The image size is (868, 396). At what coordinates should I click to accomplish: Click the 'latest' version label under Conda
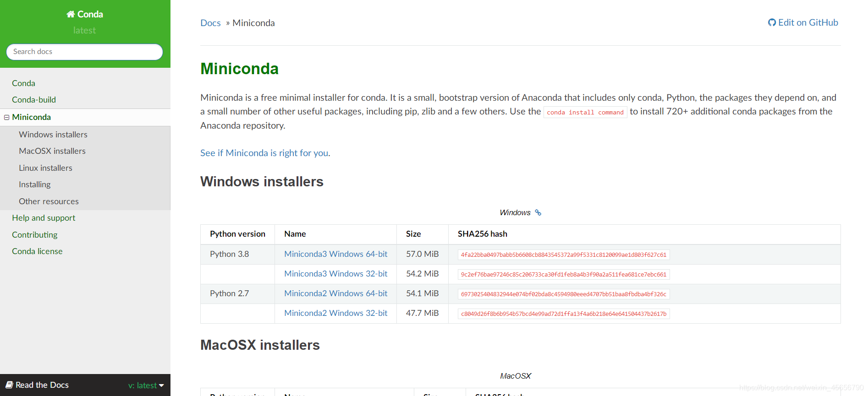tap(84, 30)
